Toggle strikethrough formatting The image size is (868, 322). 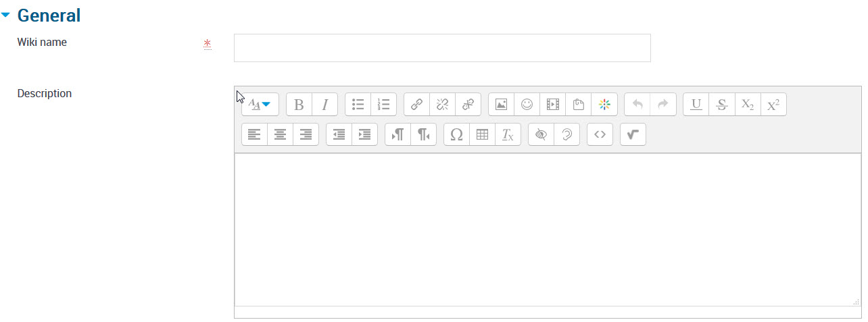pos(722,105)
